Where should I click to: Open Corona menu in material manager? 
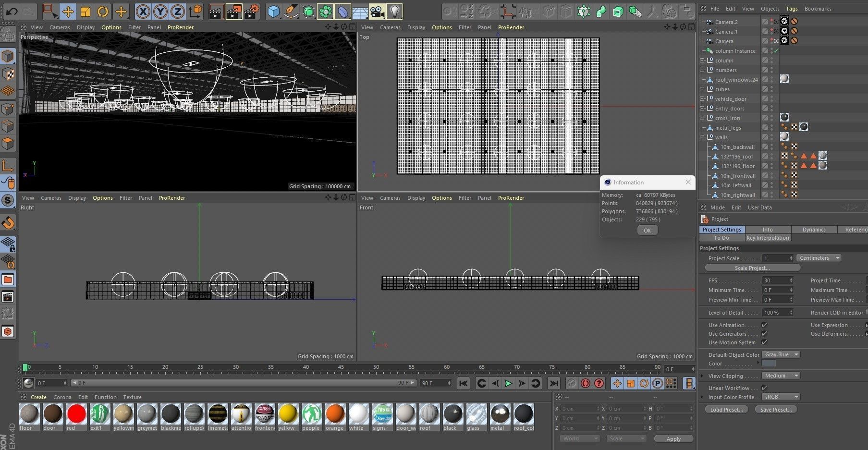[x=62, y=397]
